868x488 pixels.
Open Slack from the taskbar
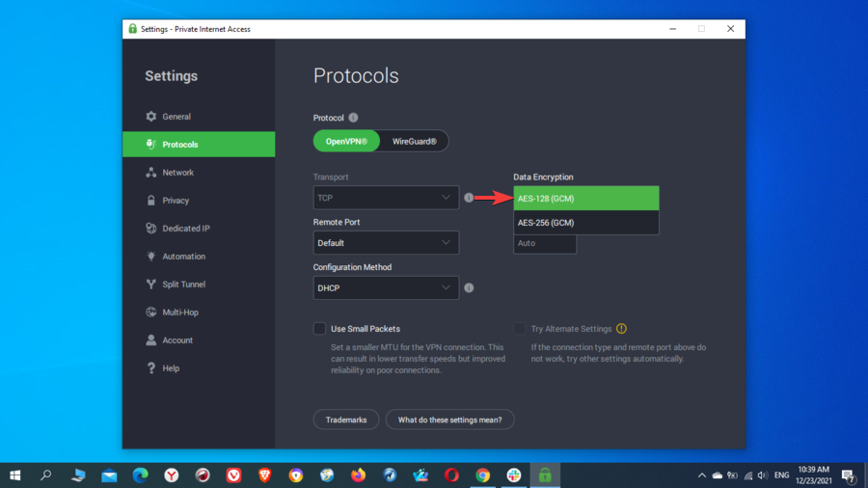(x=514, y=475)
